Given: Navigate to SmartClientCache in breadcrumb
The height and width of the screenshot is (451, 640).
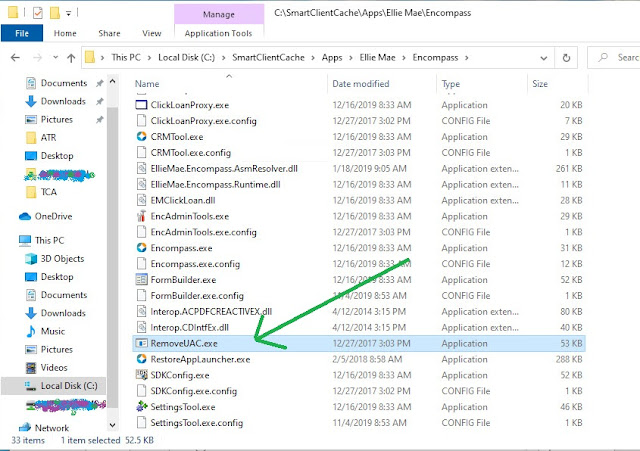Looking at the screenshot, I should pyautogui.click(x=268, y=58).
